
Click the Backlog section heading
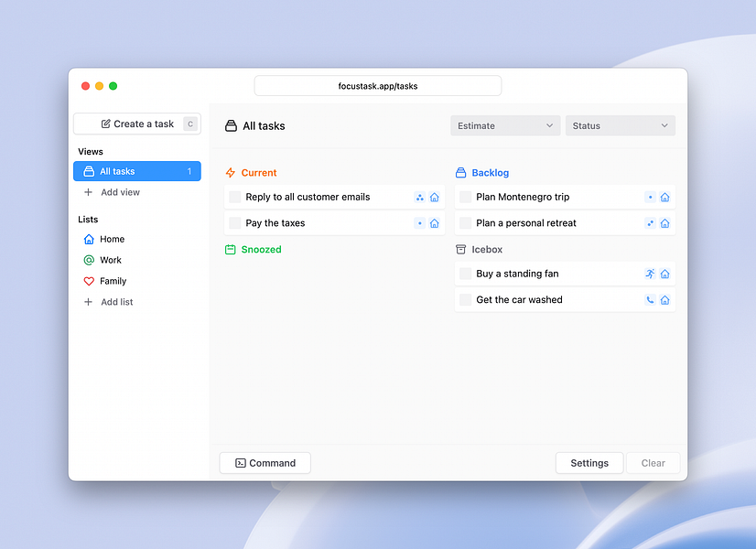(x=491, y=173)
